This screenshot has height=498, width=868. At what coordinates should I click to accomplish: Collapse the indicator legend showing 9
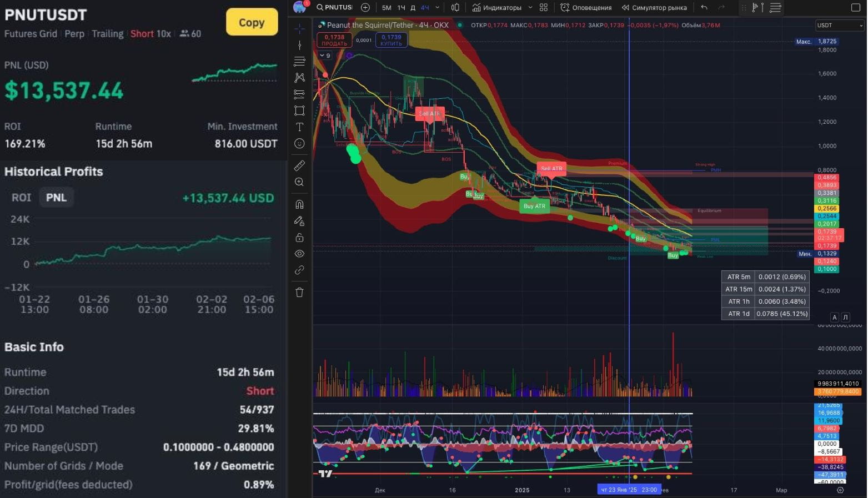click(325, 56)
